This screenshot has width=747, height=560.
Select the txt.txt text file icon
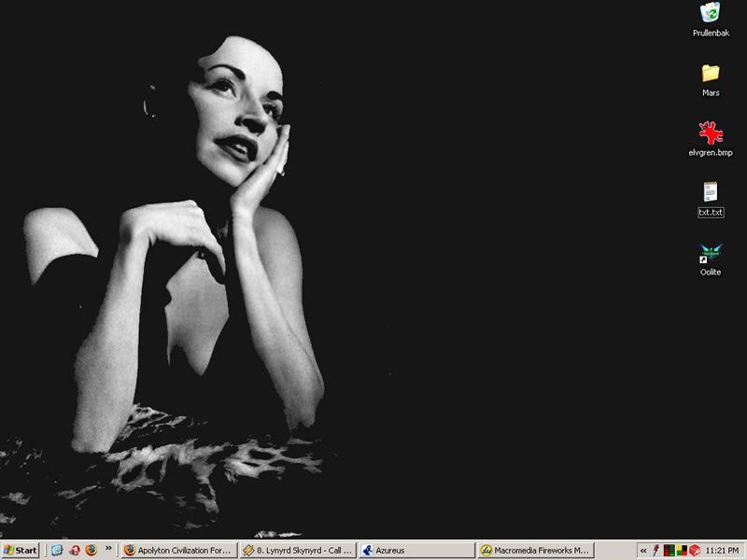711,193
